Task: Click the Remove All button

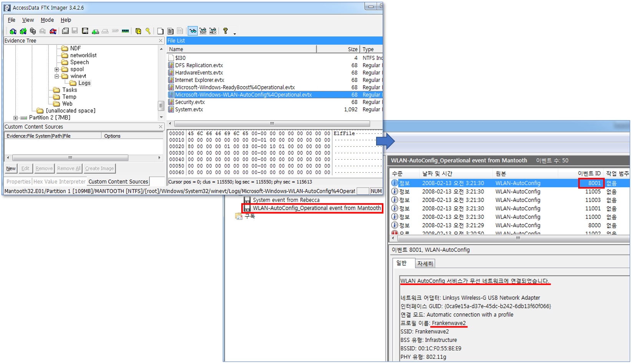Action: point(69,169)
